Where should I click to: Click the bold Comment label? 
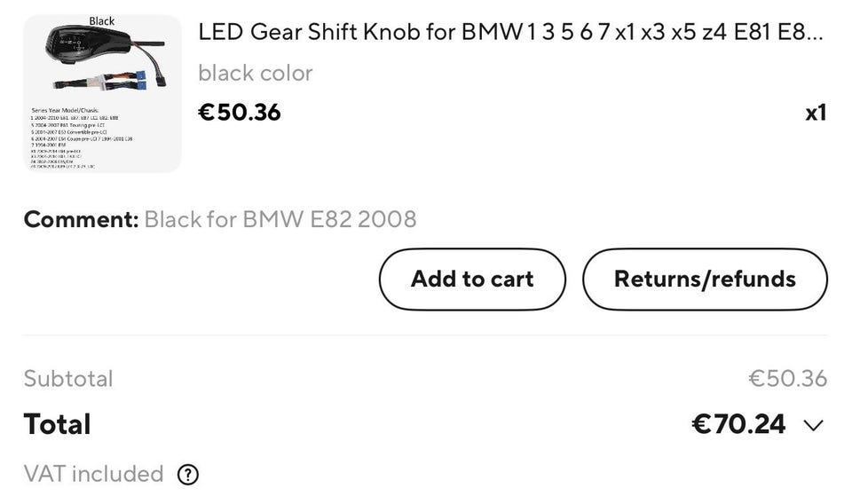[x=81, y=219]
